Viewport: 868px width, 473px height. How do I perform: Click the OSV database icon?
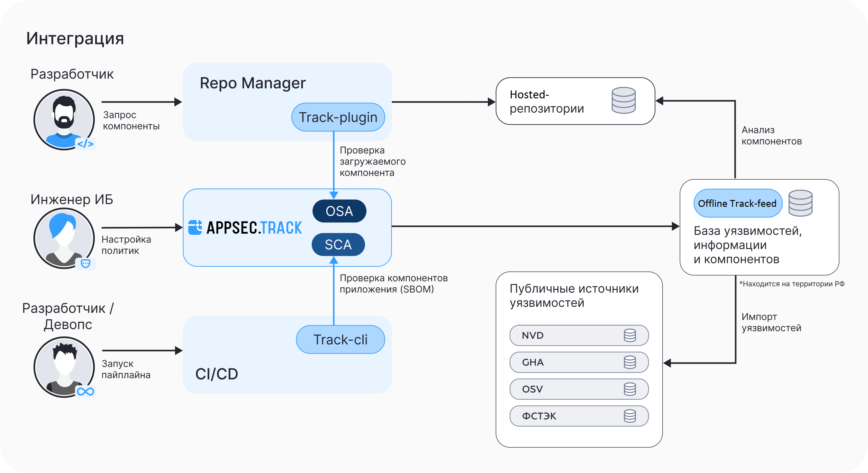tap(630, 389)
